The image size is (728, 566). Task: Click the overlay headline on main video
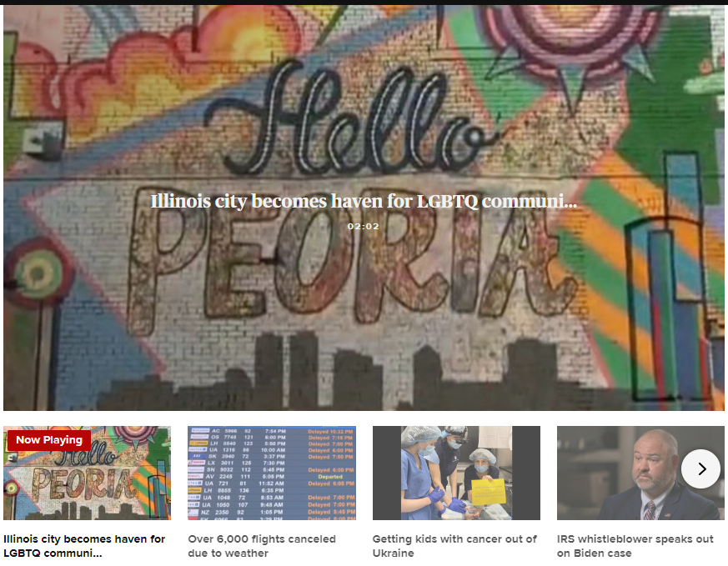click(364, 201)
